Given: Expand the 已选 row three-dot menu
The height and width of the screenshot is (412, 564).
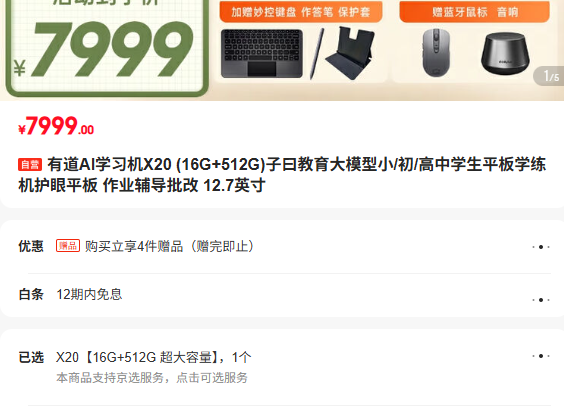Looking at the screenshot, I should (541, 356).
